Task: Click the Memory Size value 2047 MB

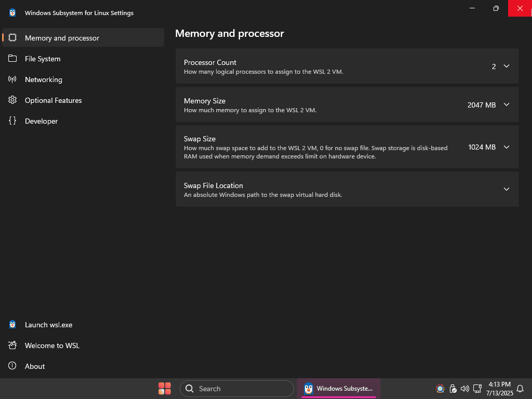Action: point(482,105)
